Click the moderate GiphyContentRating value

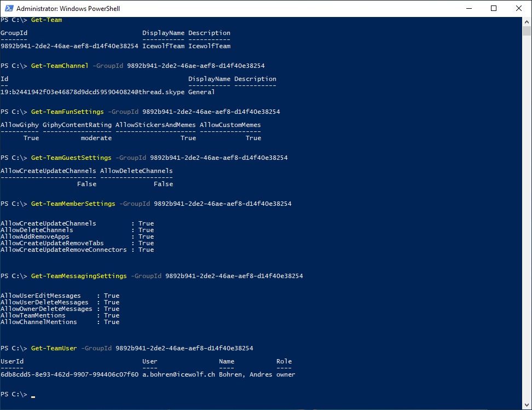(96, 138)
